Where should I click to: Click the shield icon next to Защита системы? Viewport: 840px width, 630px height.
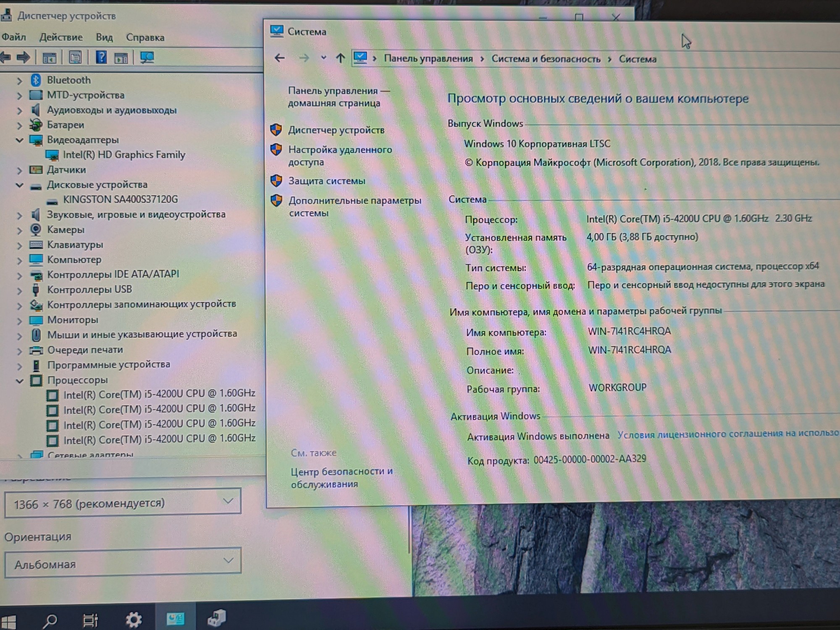(276, 181)
